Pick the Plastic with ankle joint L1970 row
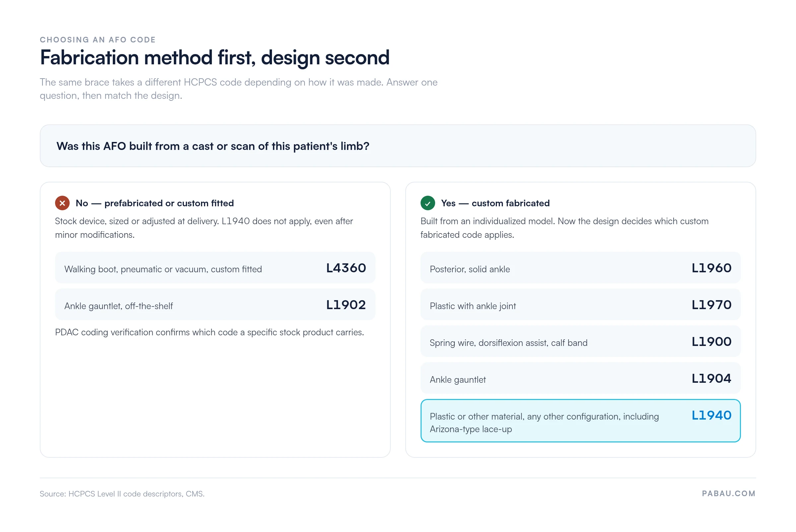 (580, 305)
